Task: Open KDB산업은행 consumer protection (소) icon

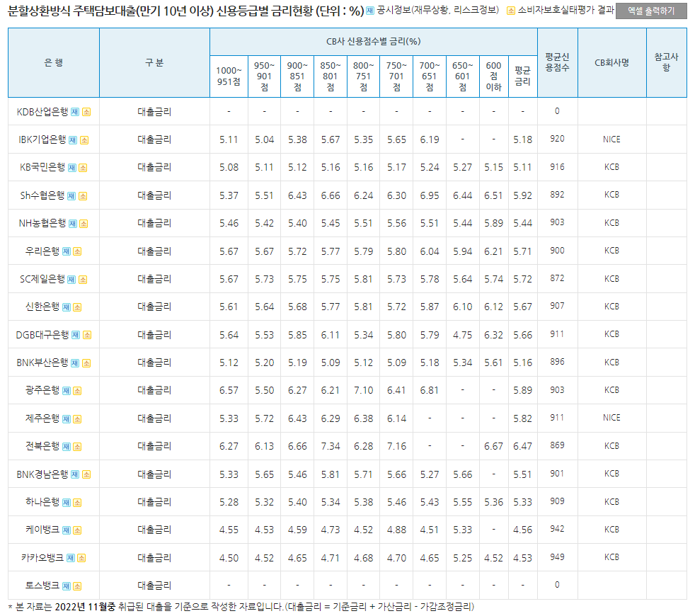Action: click(86, 112)
